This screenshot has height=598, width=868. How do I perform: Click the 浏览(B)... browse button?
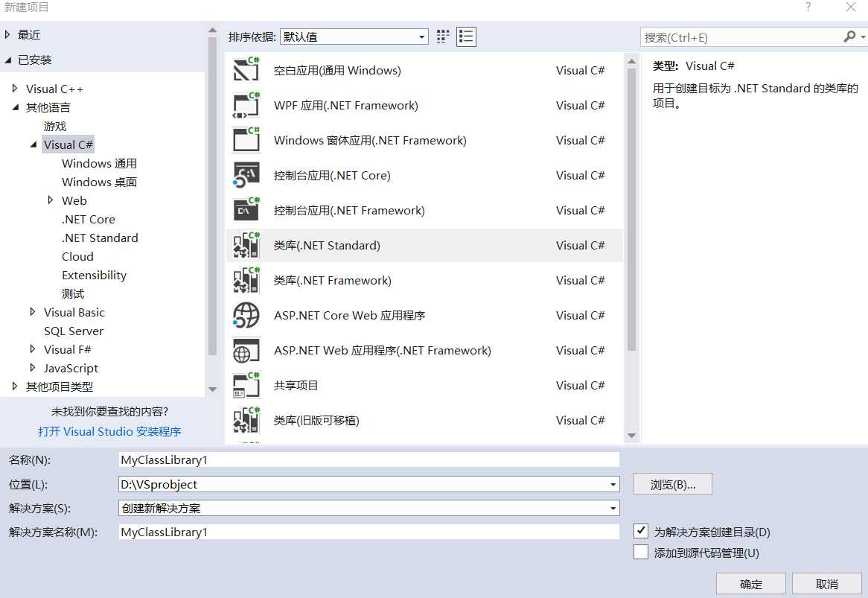(x=673, y=485)
